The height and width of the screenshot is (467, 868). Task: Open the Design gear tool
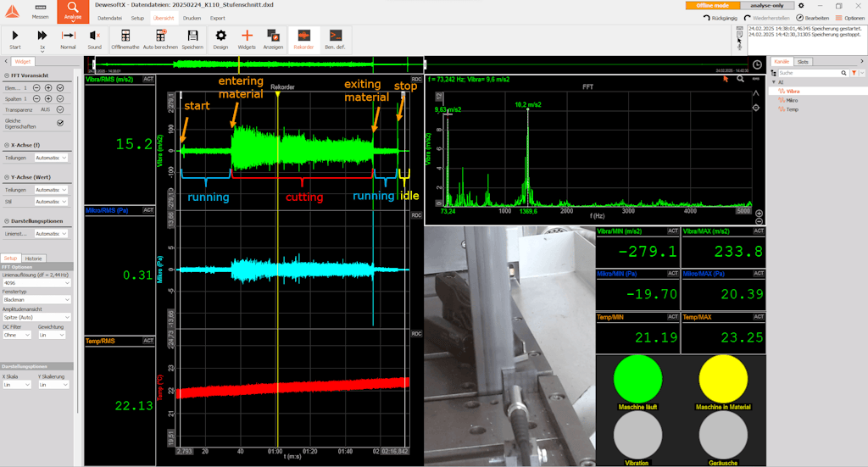click(x=221, y=39)
